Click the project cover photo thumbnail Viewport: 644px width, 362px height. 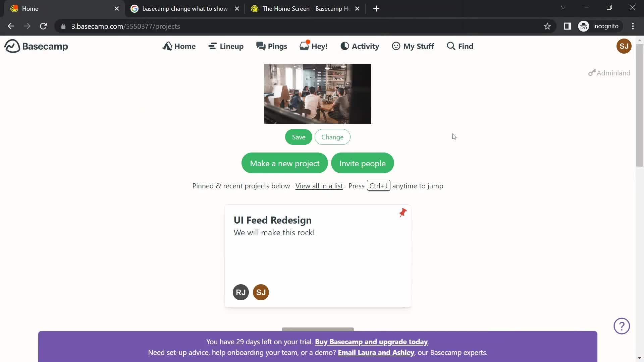pyautogui.click(x=318, y=93)
